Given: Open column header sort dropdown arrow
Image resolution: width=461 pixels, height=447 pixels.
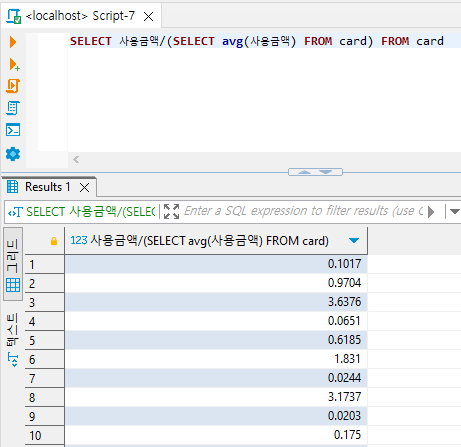Looking at the screenshot, I should click(354, 240).
